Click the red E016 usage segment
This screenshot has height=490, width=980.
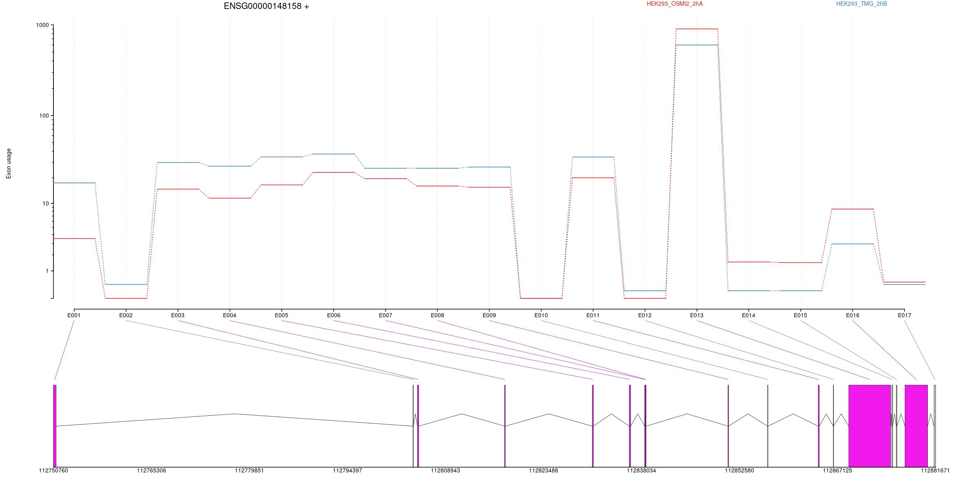click(853, 209)
